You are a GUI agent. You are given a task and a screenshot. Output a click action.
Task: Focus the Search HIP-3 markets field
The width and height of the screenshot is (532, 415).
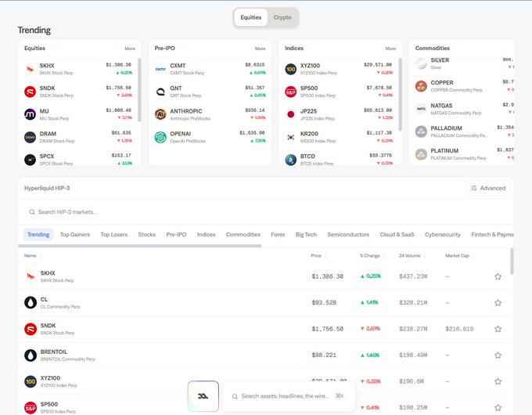click(x=265, y=212)
